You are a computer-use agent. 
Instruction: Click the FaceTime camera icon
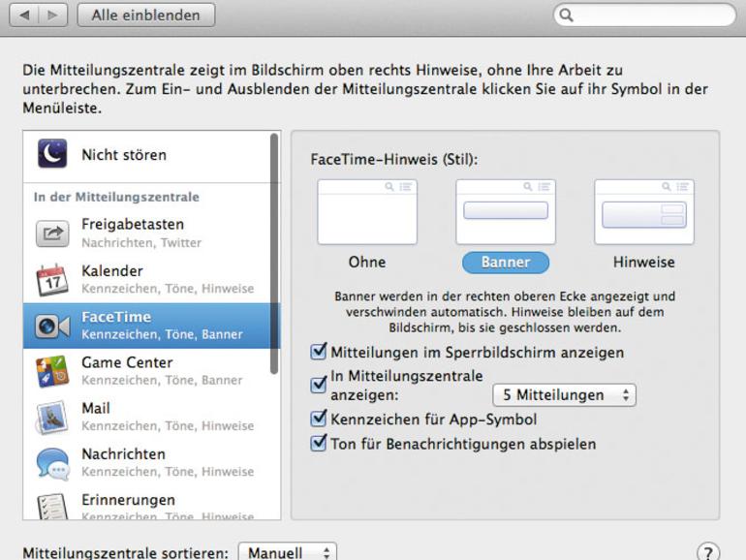pyautogui.click(x=52, y=326)
